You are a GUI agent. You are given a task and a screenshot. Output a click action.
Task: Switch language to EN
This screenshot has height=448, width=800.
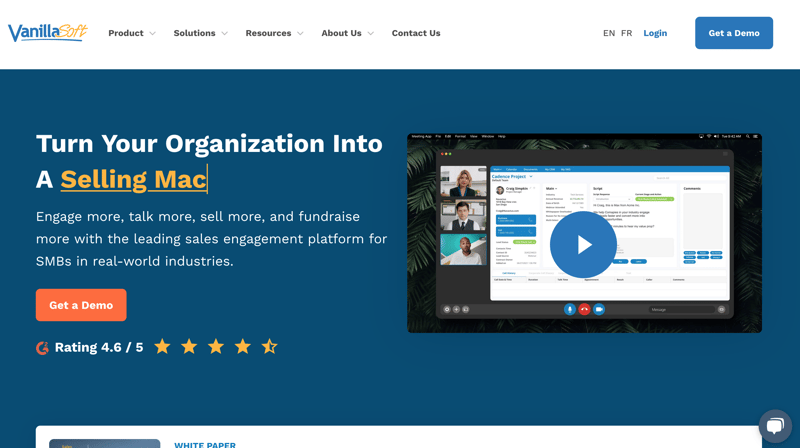pyautogui.click(x=609, y=33)
